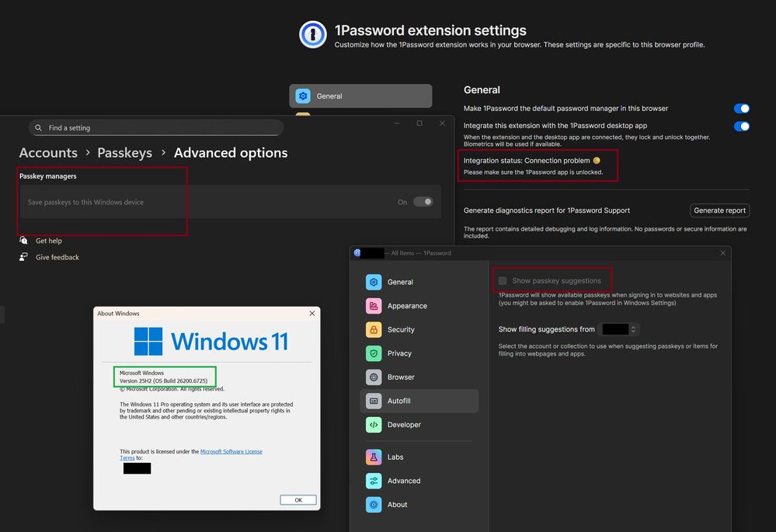This screenshot has height=532, width=776.
Task: Click the Advanced sliders icon
Action: point(374,481)
